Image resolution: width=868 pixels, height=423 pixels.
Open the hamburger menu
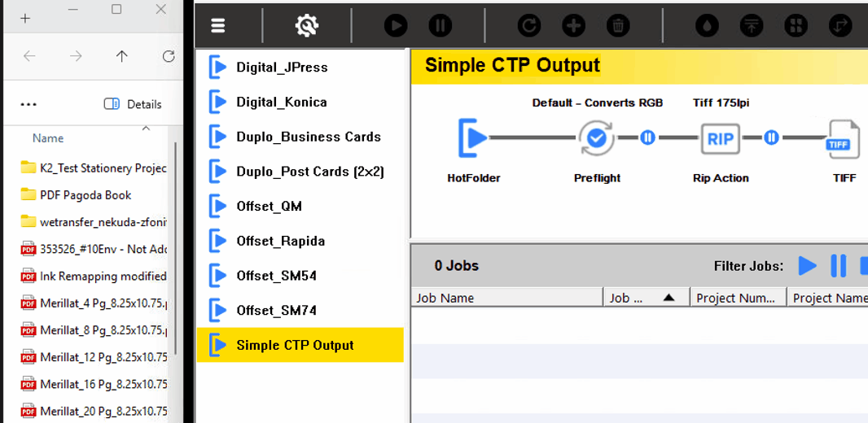218,25
